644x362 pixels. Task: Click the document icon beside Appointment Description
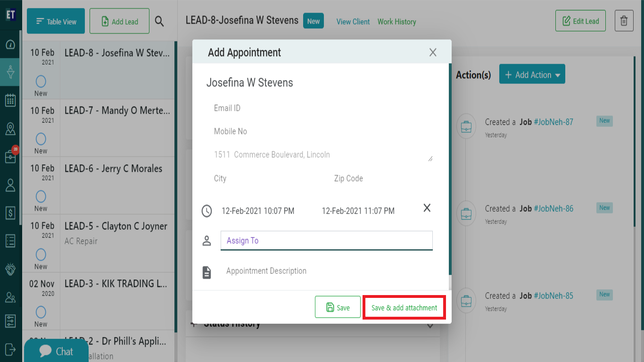pos(206,272)
